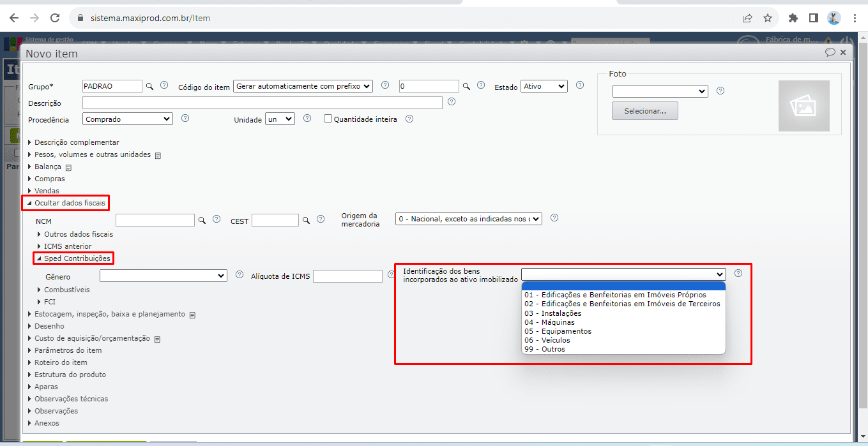The width and height of the screenshot is (868, 446).
Task: Select 01 - Edificações em Imóveis Próprios option
Action: (623, 295)
